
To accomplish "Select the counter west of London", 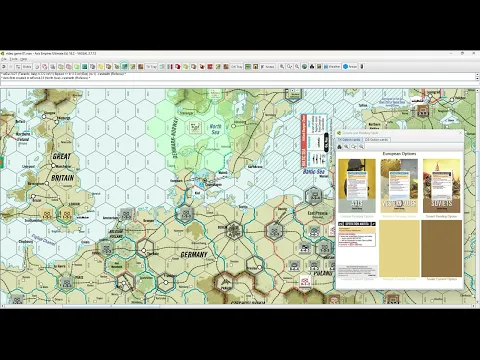I will click(x=47, y=214).
